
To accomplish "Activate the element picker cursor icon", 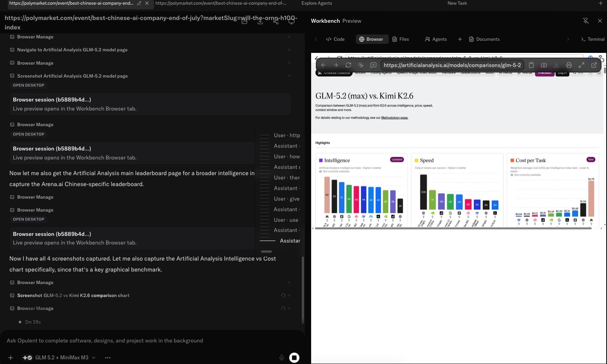I will click(361, 65).
